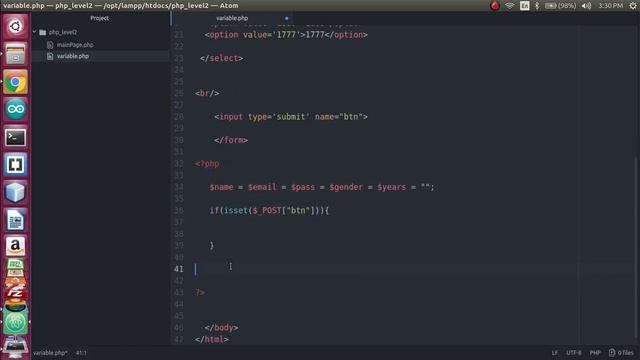Place cursor on the $name variable
Viewport: 640px width, 360px height.
click(221, 187)
